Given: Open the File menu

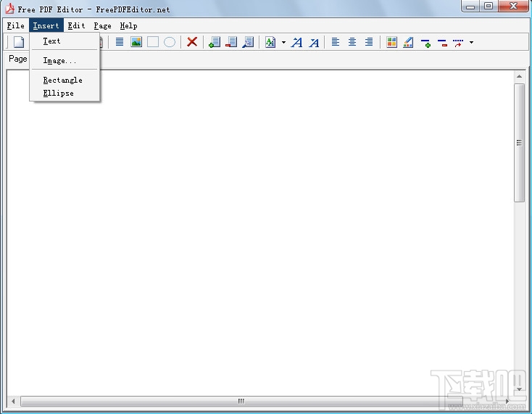Looking at the screenshot, I should coord(16,26).
